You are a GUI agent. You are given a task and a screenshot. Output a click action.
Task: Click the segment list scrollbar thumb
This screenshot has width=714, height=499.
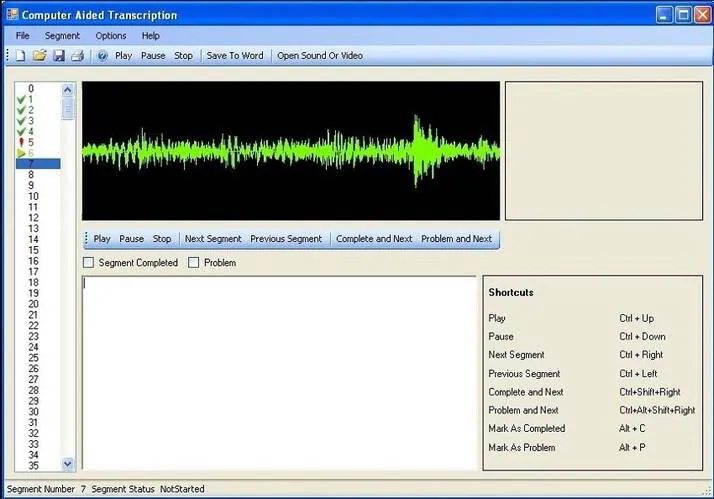(68, 109)
